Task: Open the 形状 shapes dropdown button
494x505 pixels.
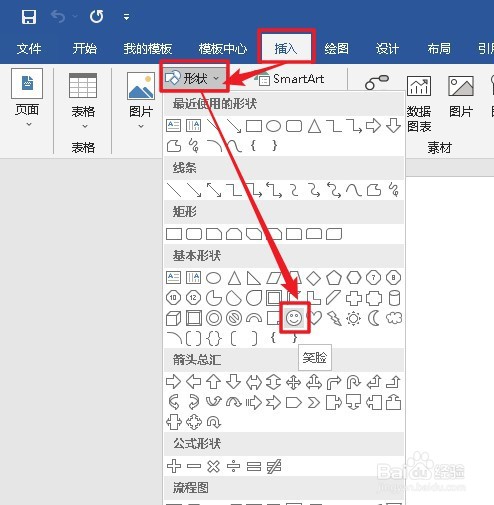Action: (194, 78)
